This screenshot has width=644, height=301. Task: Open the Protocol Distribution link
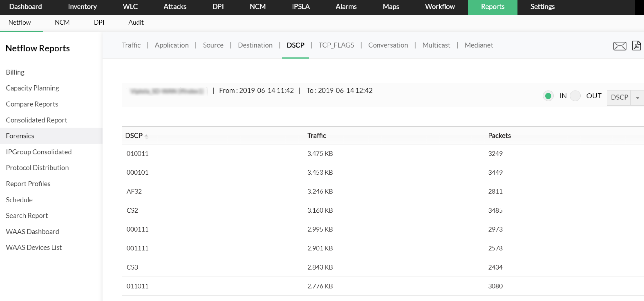tap(37, 168)
